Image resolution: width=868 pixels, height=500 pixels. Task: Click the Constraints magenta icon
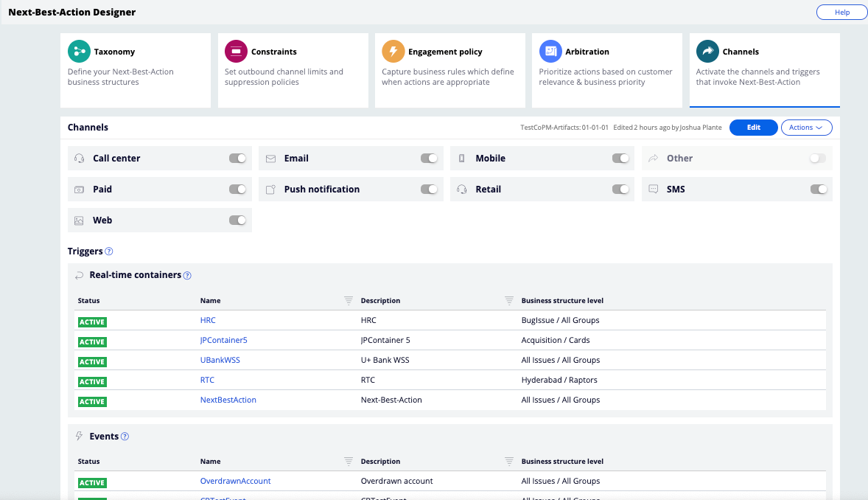click(236, 52)
